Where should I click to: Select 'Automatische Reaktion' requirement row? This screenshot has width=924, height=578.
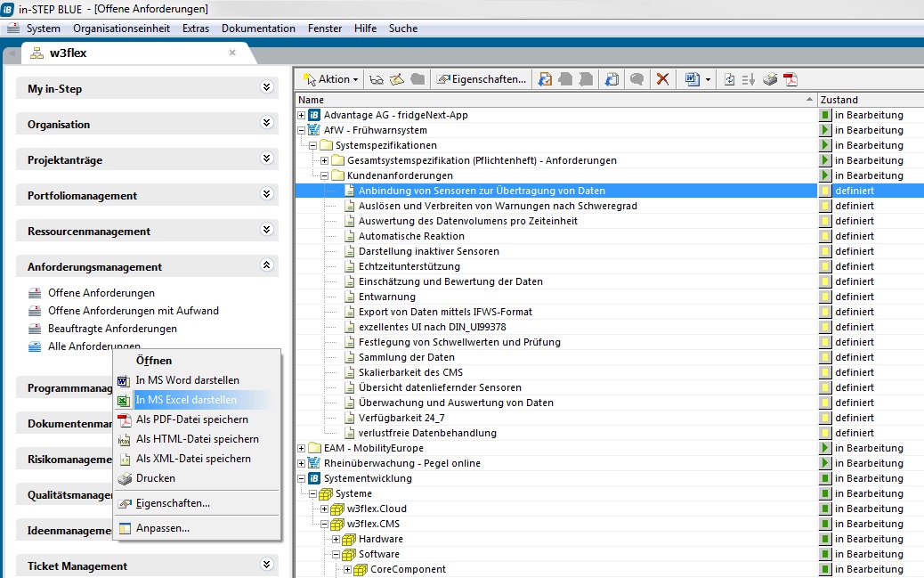click(411, 236)
